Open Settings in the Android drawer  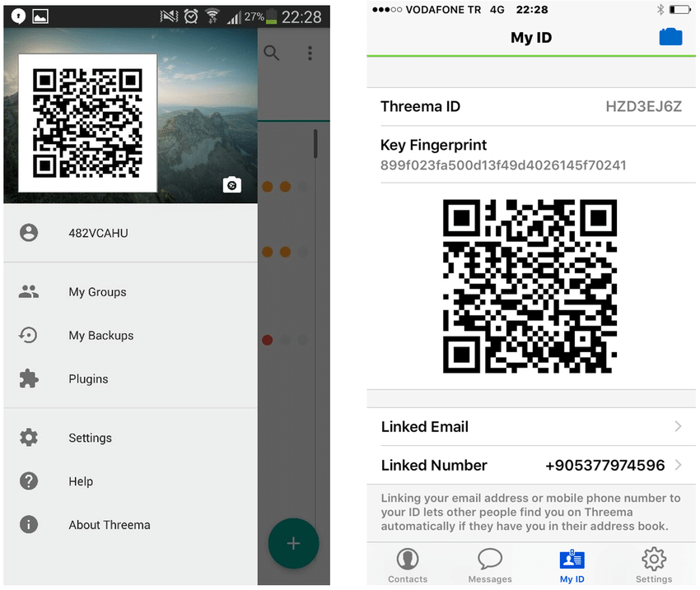click(90, 438)
